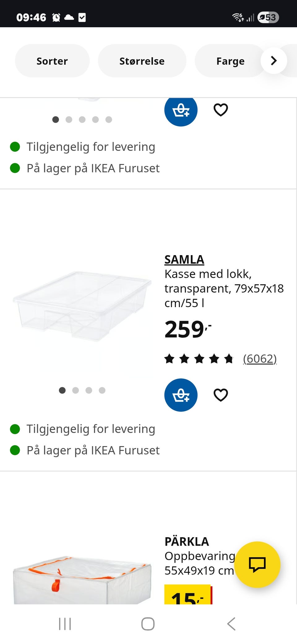Toggle favorite heart on top product

coord(221,110)
